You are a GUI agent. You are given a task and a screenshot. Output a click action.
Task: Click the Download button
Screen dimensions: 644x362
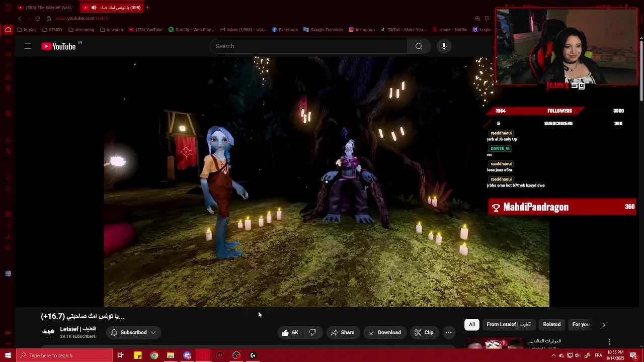[384, 332]
